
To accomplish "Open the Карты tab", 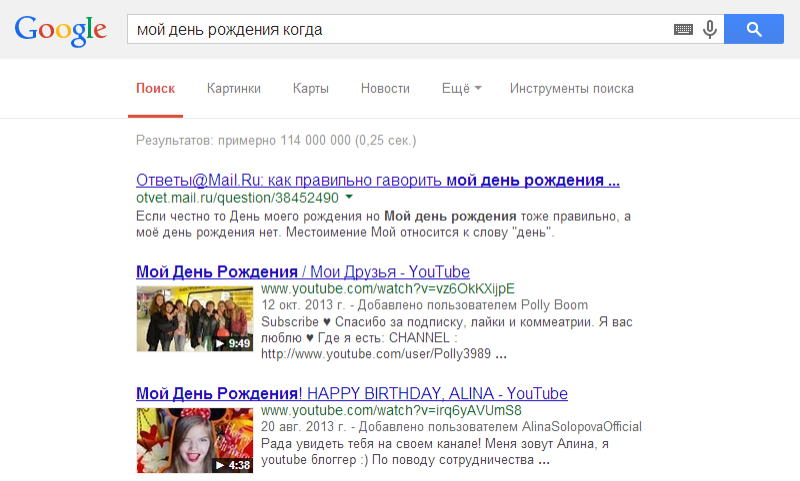I will click(311, 89).
